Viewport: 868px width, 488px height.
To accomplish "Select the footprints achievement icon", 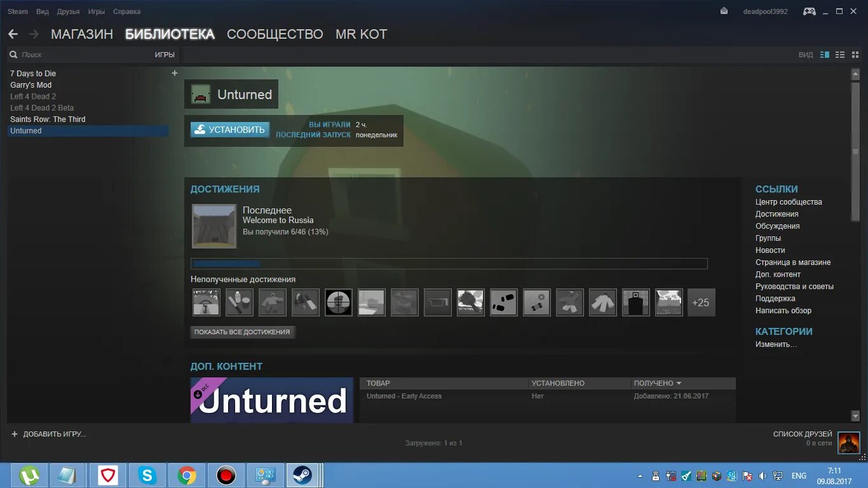I will point(504,302).
